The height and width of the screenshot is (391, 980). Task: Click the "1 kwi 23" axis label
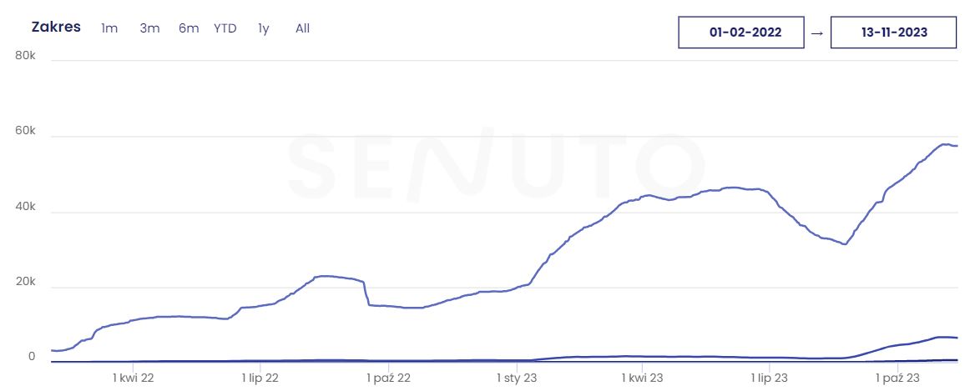tap(643, 378)
